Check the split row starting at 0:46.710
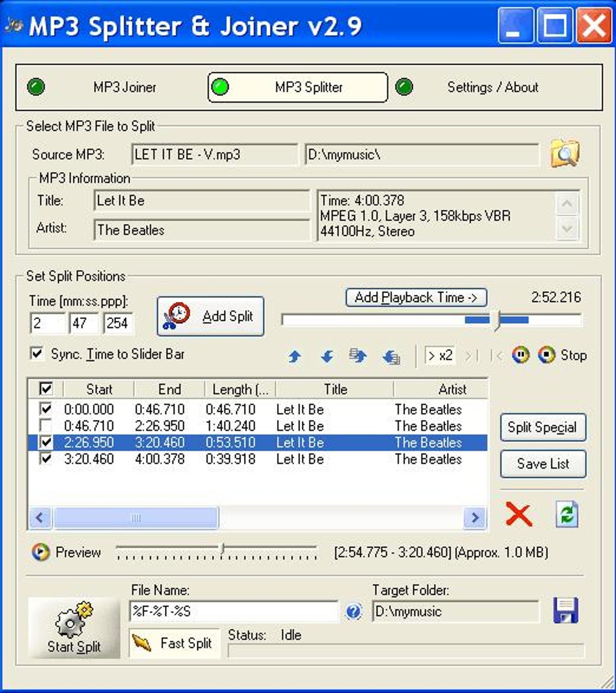Image resolution: width=616 pixels, height=693 pixels. click(x=45, y=425)
